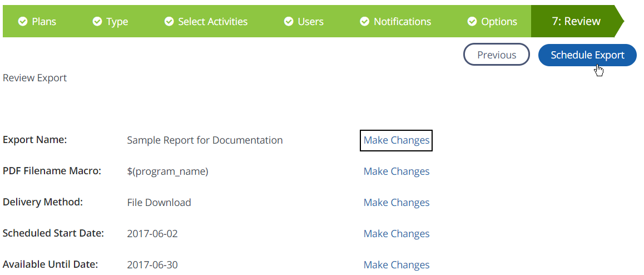
Task: Tap the checkmark icon next to Options
Action: click(x=472, y=22)
